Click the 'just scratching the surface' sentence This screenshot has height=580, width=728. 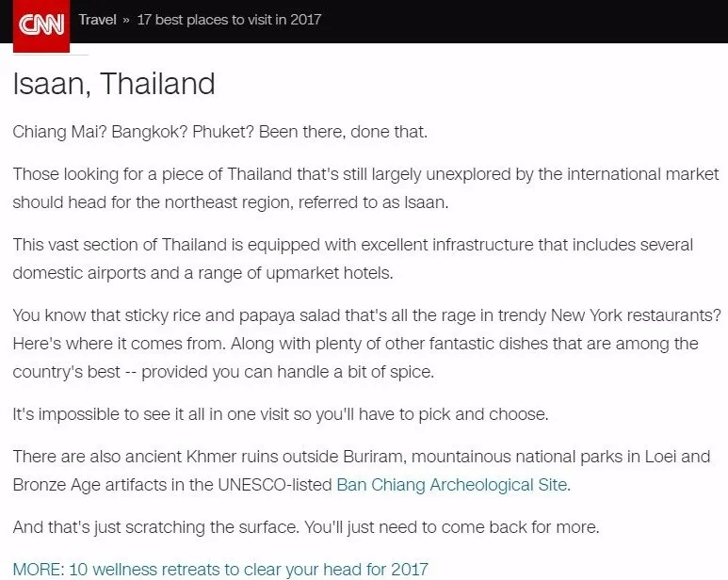click(x=305, y=526)
